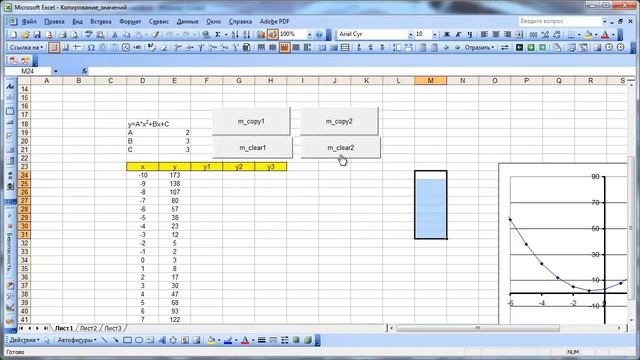Align text left in the formatting toolbar
This screenshot has height=360, width=640.
pos(484,35)
